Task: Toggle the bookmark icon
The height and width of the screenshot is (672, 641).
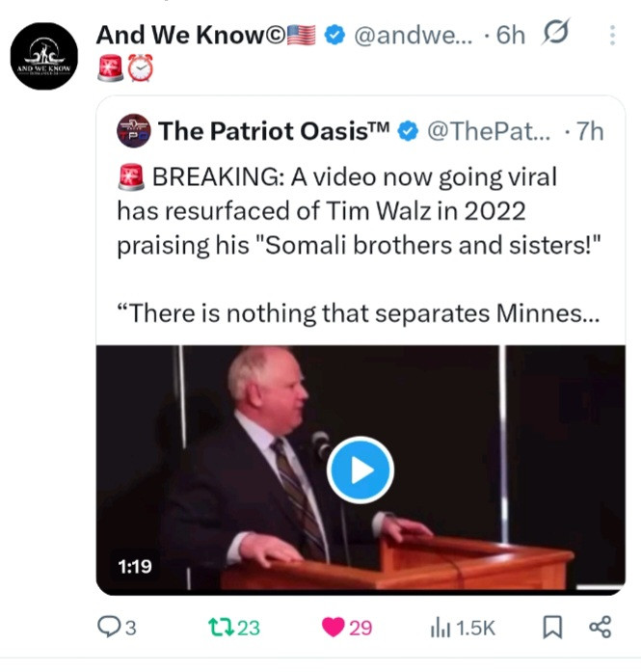Action: click(552, 628)
